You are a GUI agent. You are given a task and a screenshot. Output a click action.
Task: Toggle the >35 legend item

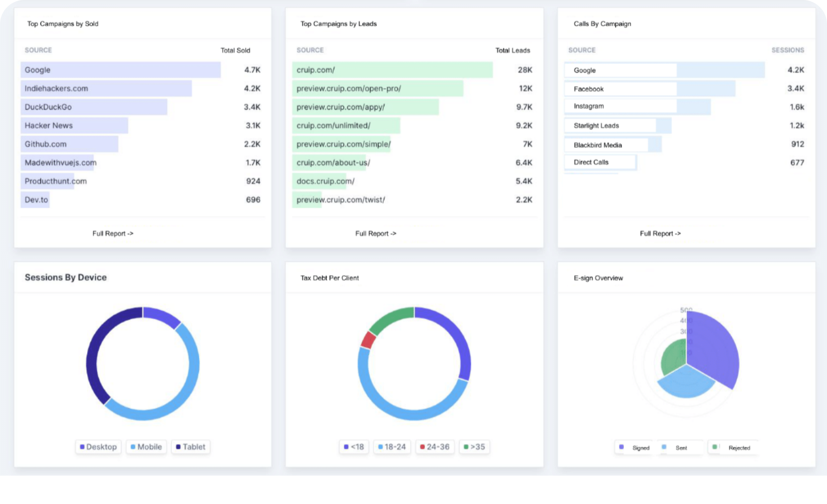pyautogui.click(x=474, y=447)
